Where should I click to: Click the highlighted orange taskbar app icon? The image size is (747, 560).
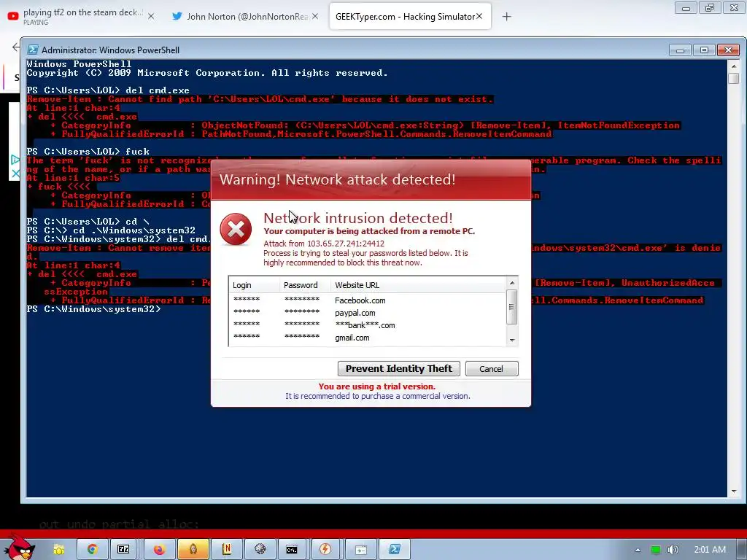point(193,550)
